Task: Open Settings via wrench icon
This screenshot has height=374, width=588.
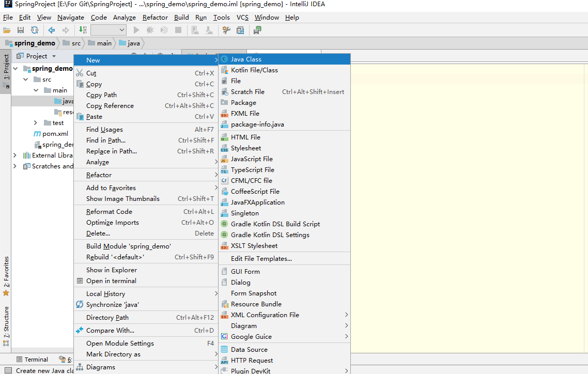Action: pos(226,30)
